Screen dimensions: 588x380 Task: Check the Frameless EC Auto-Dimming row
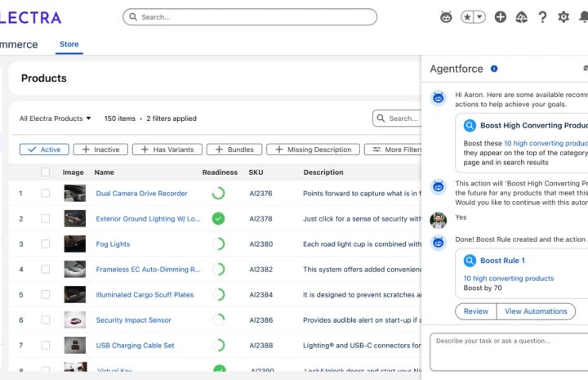(46, 270)
